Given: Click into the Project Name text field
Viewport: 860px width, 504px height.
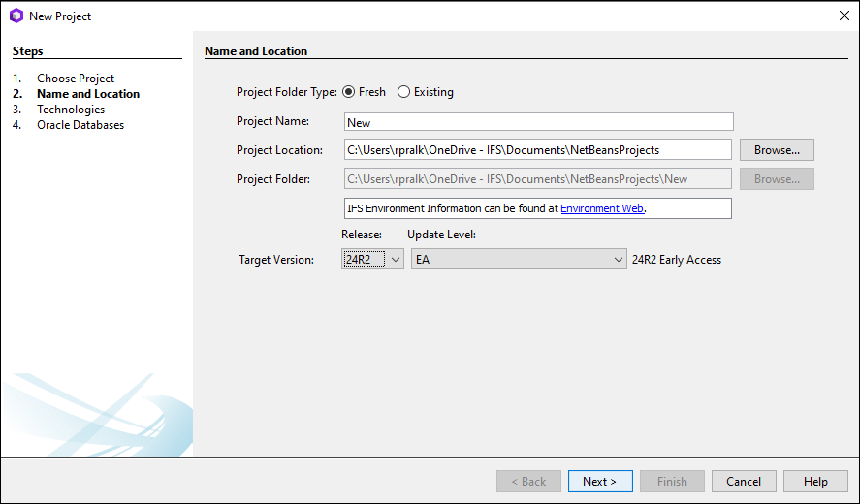Looking at the screenshot, I should pos(538,122).
